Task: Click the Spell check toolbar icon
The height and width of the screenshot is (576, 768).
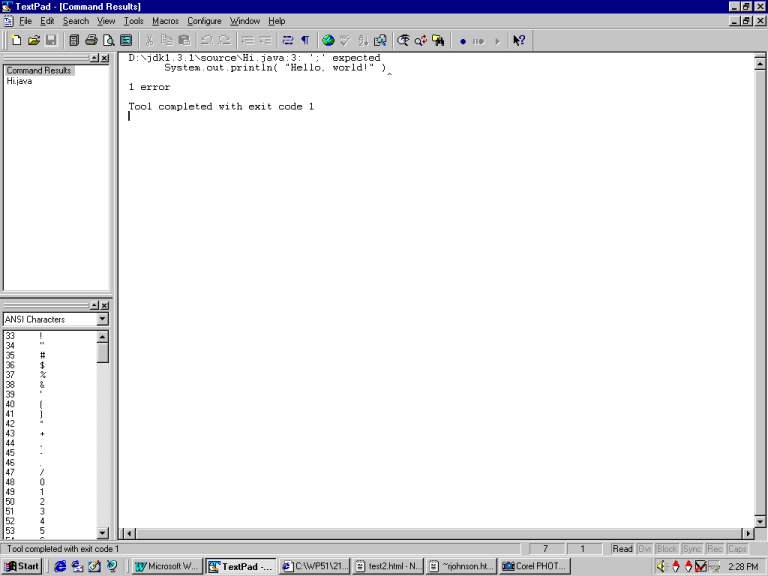Action: click(x=346, y=40)
